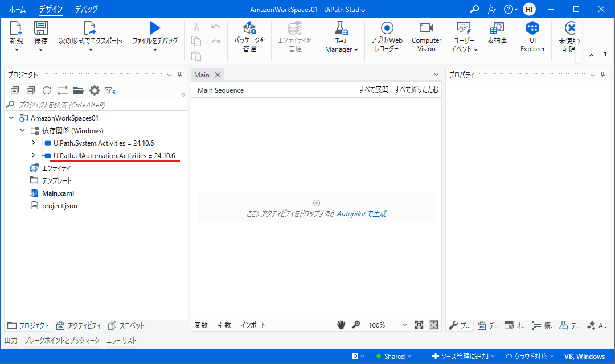Image resolution: width=615 pixels, height=364 pixels.
Task: Click Generate with Autopilot link
Action: (x=362, y=213)
